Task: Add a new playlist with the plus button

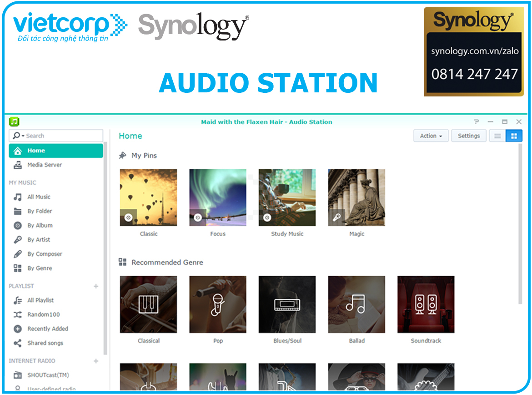Action: [96, 286]
